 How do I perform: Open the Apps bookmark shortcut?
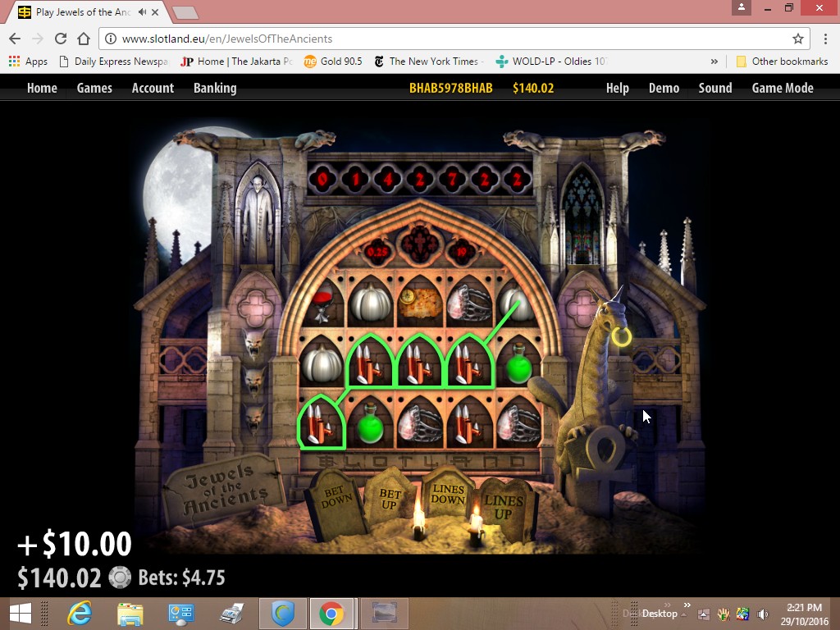tap(28, 61)
